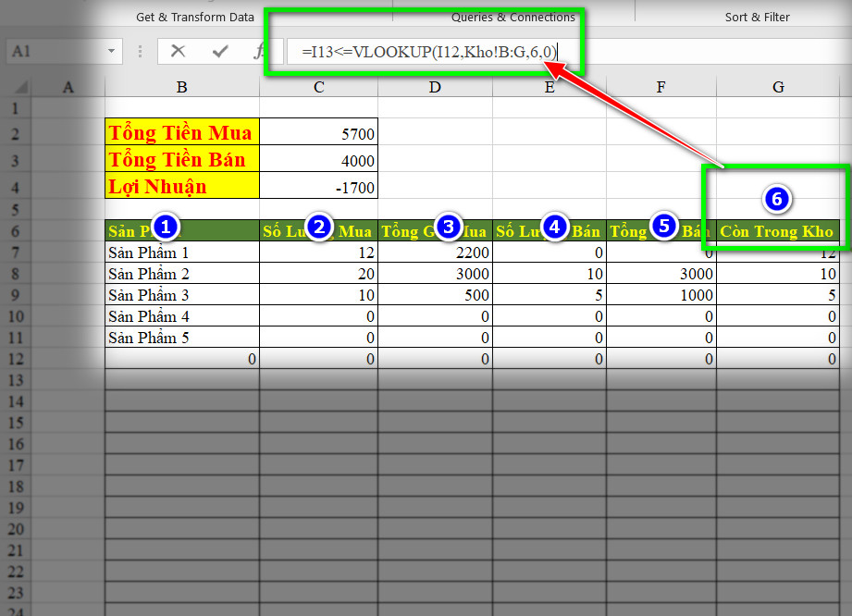This screenshot has width=852, height=616.
Task: Click the cell containing 500
Action: (435, 294)
